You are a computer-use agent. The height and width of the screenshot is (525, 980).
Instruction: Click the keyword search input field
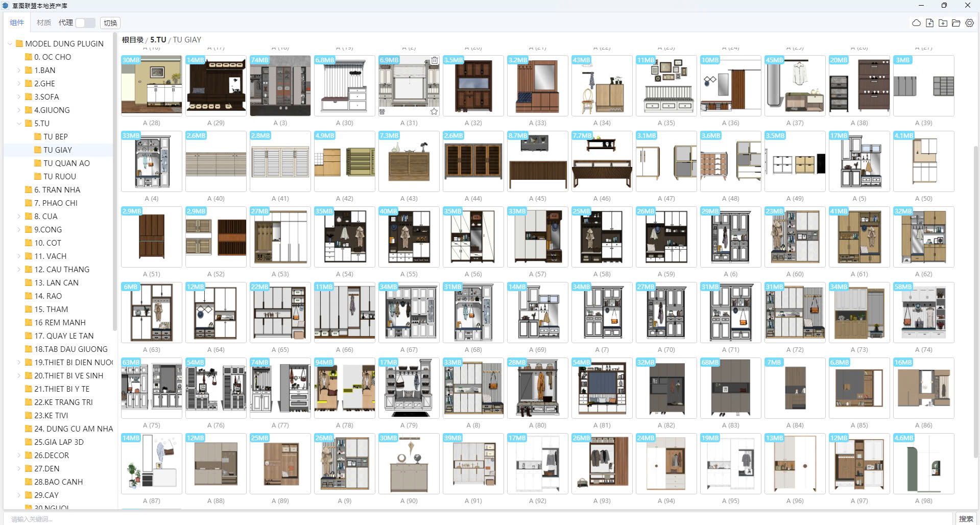click(475, 519)
